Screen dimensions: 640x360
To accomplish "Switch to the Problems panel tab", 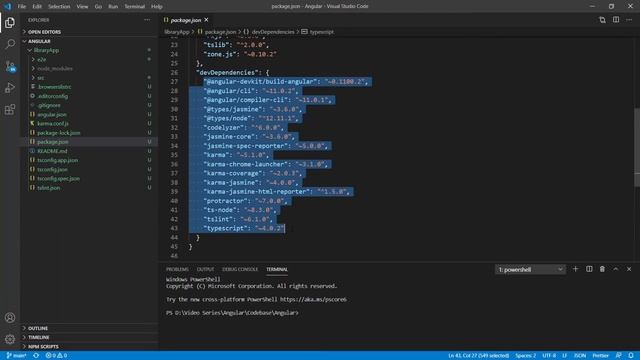I will pos(177,269).
